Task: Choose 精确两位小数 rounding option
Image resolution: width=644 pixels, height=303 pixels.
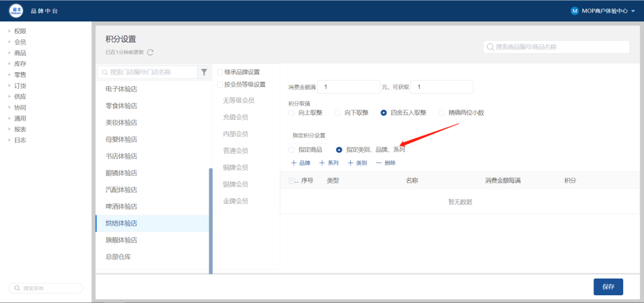Action: [x=441, y=113]
